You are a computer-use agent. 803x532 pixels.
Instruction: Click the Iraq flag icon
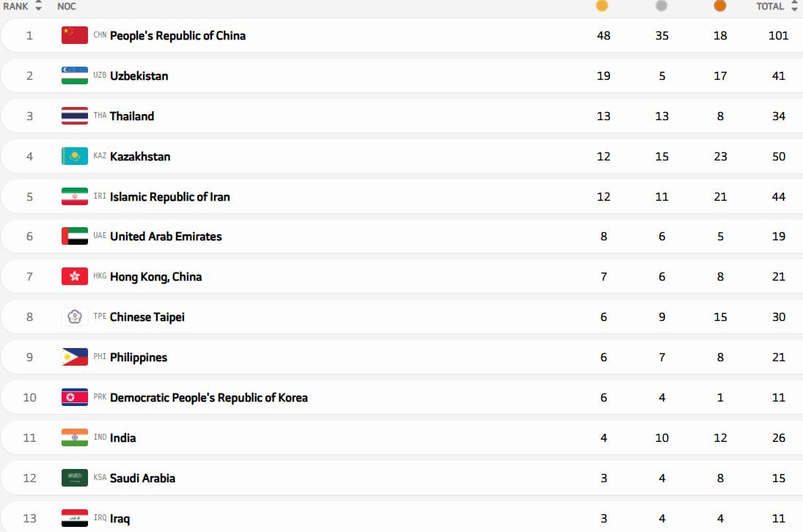pyautogui.click(x=75, y=518)
